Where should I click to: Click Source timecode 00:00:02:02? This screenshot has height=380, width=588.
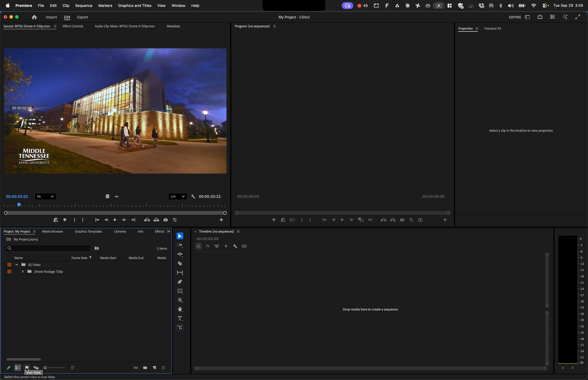point(17,197)
